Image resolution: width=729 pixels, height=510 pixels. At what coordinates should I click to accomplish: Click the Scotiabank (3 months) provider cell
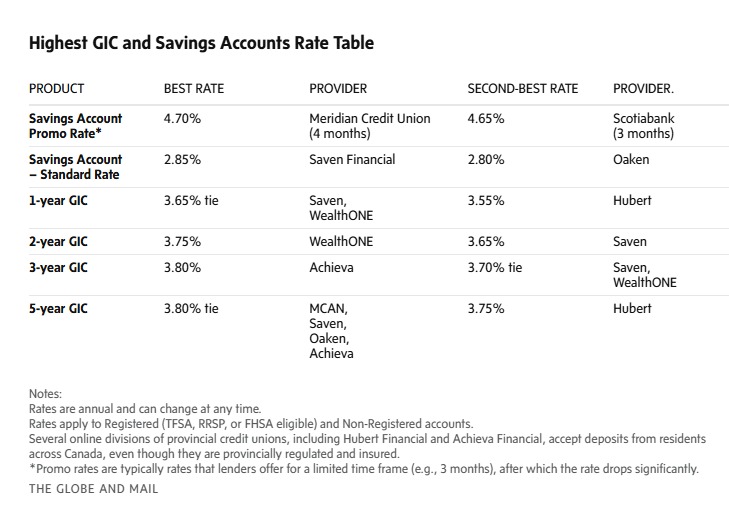click(644, 125)
